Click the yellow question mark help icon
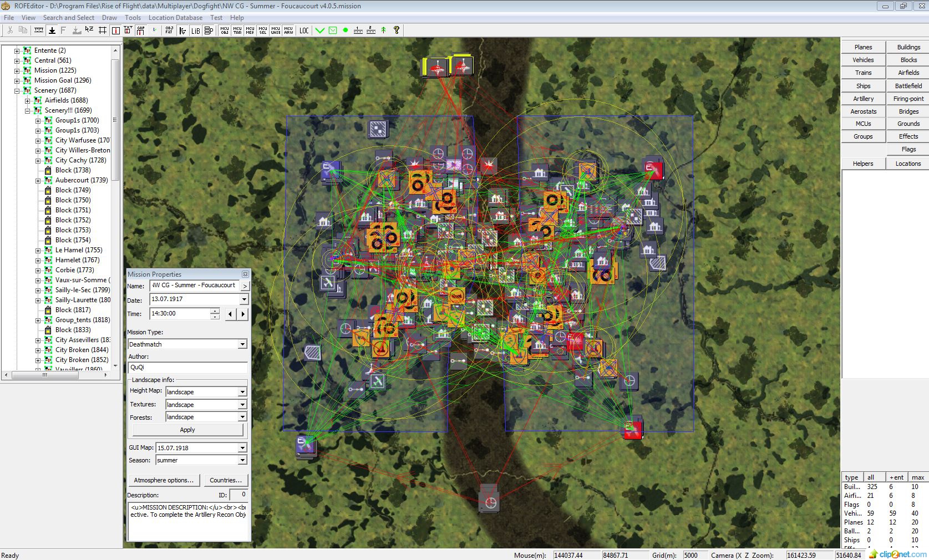The height and width of the screenshot is (560, 929). click(397, 30)
